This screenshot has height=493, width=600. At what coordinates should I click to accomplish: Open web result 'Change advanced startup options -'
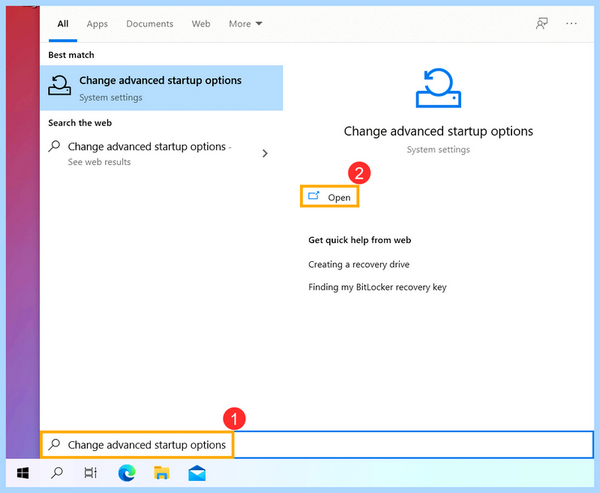click(150, 147)
